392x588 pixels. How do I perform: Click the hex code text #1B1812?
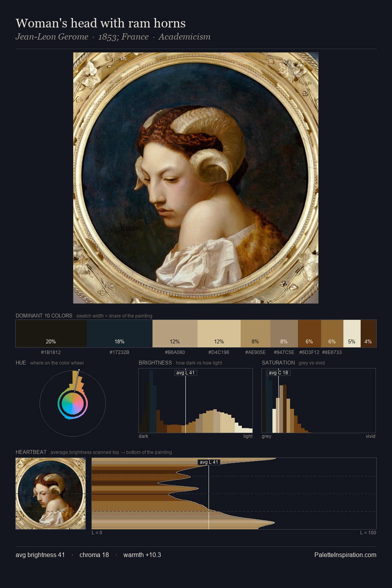click(x=51, y=352)
